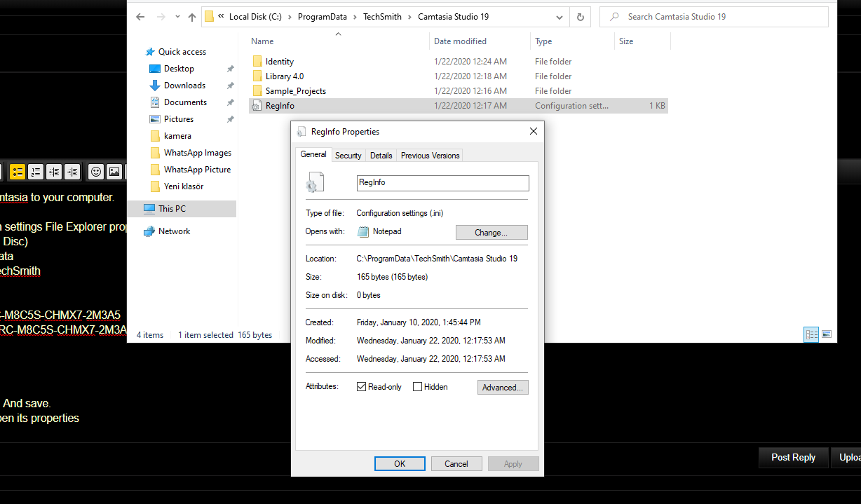The image size is (861, 504).
Task: Select the Identity folder icon
Action: [x=257, y=62]
